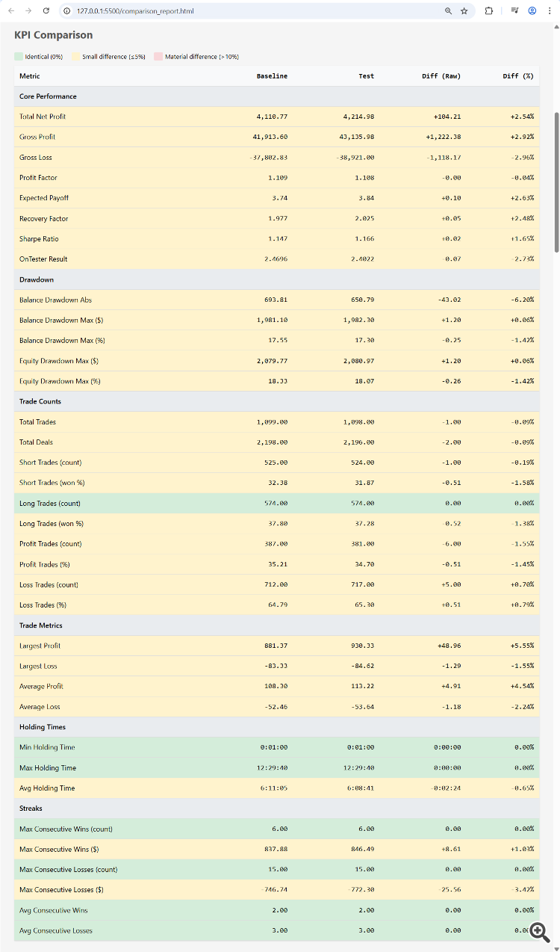Click the Baseline column header
560x952 pixels.
coord(272,76)
